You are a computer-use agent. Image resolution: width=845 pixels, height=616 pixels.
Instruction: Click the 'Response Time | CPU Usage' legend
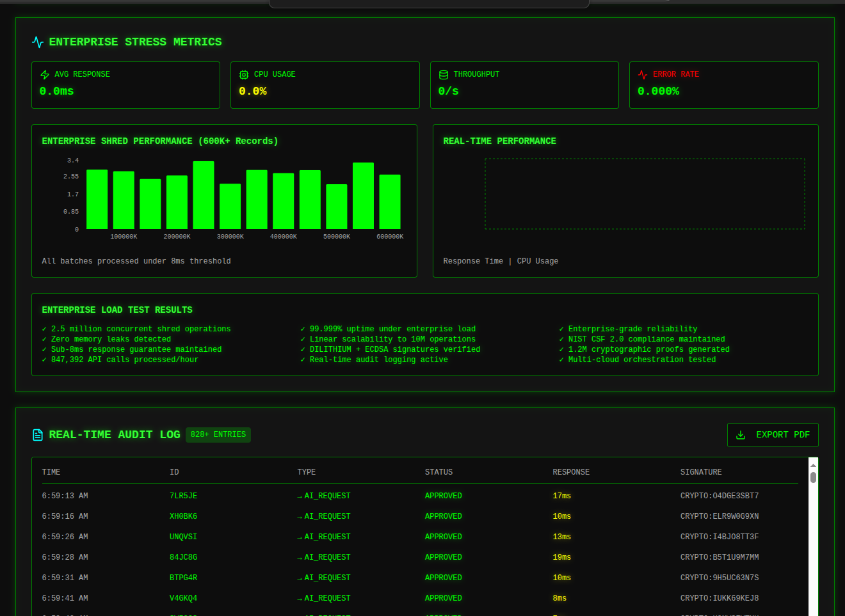click(501, 261)
